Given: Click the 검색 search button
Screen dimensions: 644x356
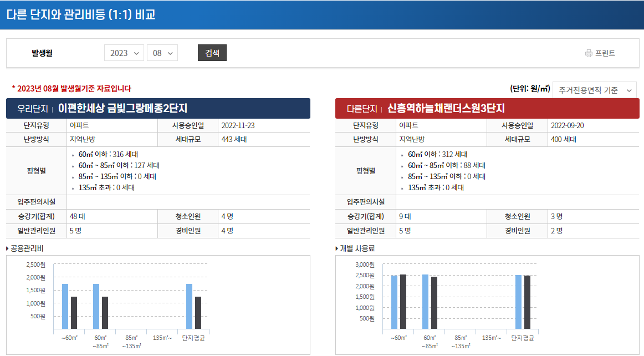Looking at the screenshot, I should pyautogui.click(x=212, y=53).
